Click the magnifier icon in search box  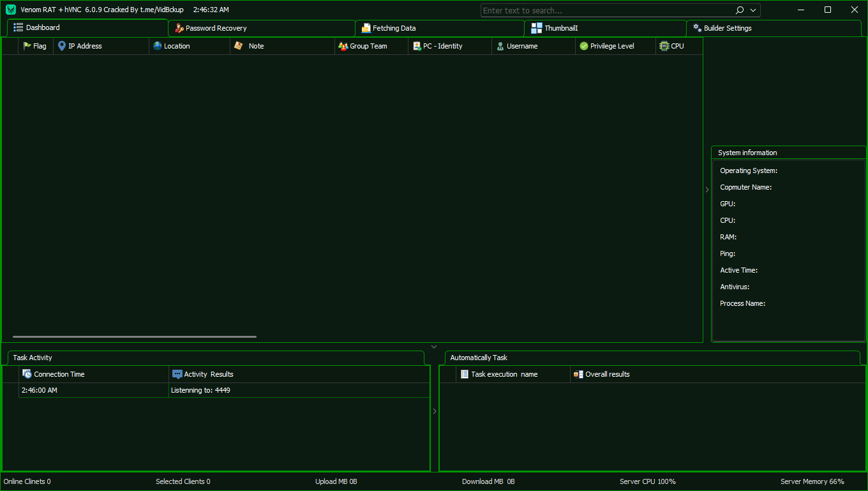[x=740, y=10]
